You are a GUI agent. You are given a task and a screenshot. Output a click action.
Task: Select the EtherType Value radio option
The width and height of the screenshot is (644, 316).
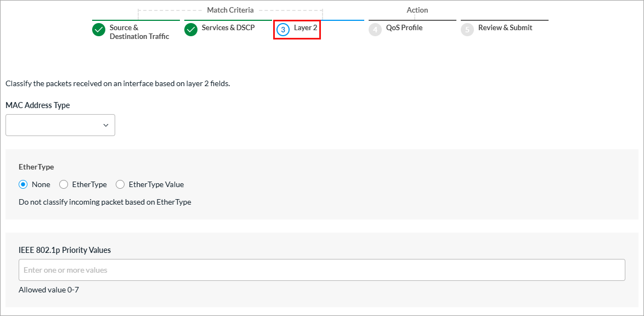point(120,184)
